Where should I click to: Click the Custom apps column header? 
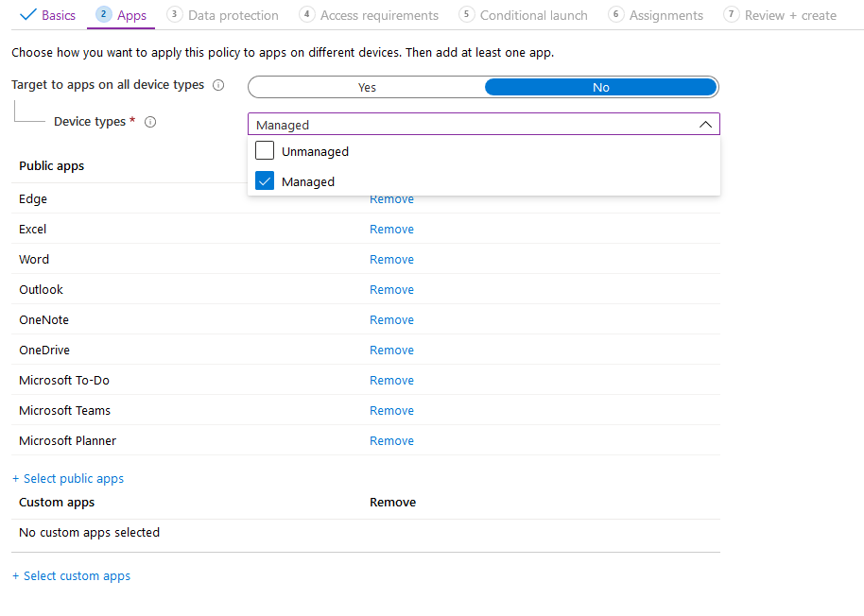pyautogui.click(x=57, y=503)
